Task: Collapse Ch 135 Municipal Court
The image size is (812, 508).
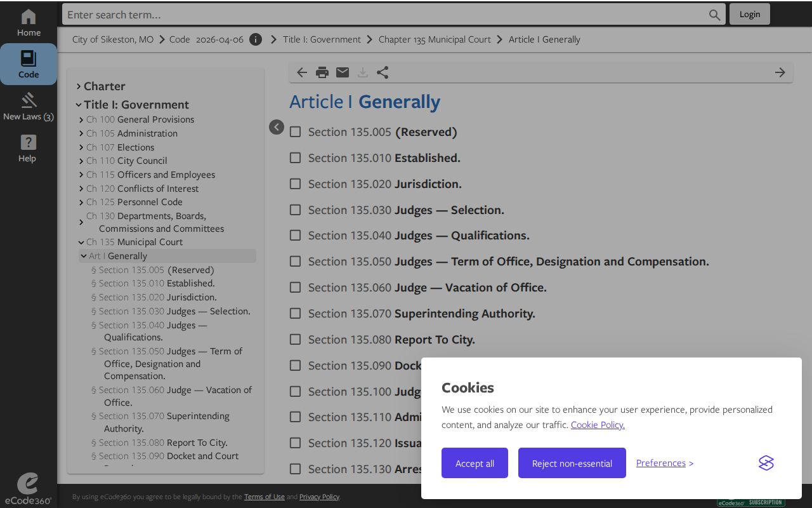Action: (81, 242)
